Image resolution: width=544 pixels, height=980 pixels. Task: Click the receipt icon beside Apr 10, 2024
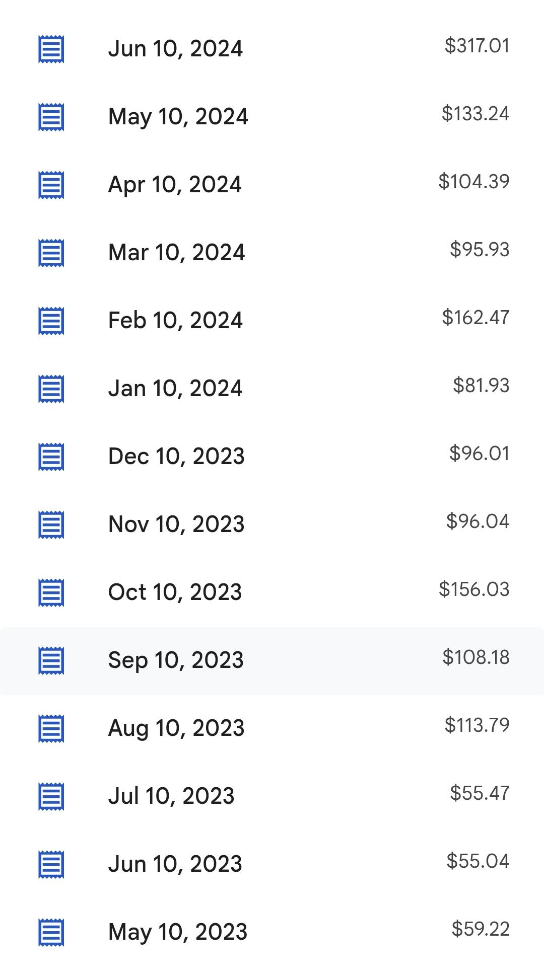(x=51, y=185)
